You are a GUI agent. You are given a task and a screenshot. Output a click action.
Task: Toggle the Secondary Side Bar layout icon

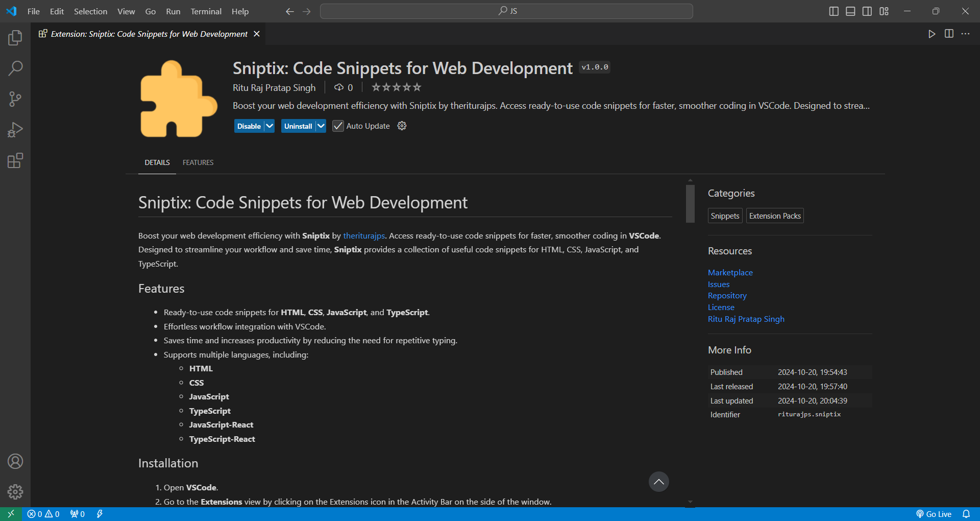tap(867, 11)
